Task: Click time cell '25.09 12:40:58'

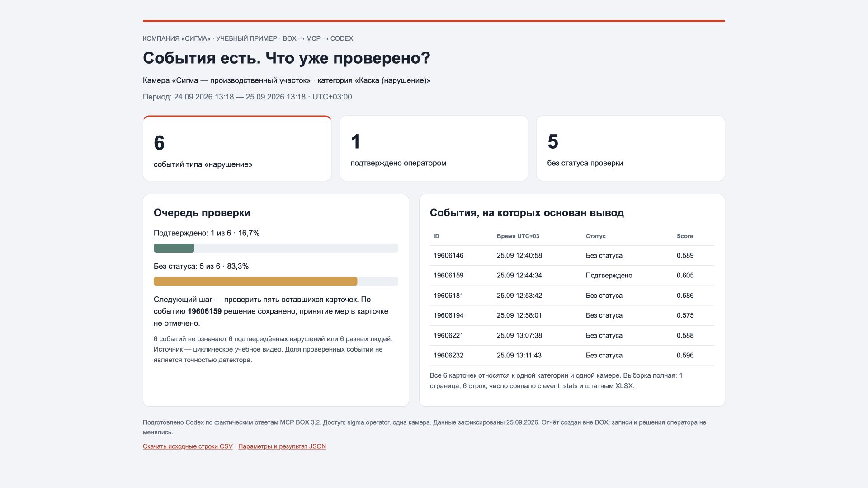Action: click(519, 256)
